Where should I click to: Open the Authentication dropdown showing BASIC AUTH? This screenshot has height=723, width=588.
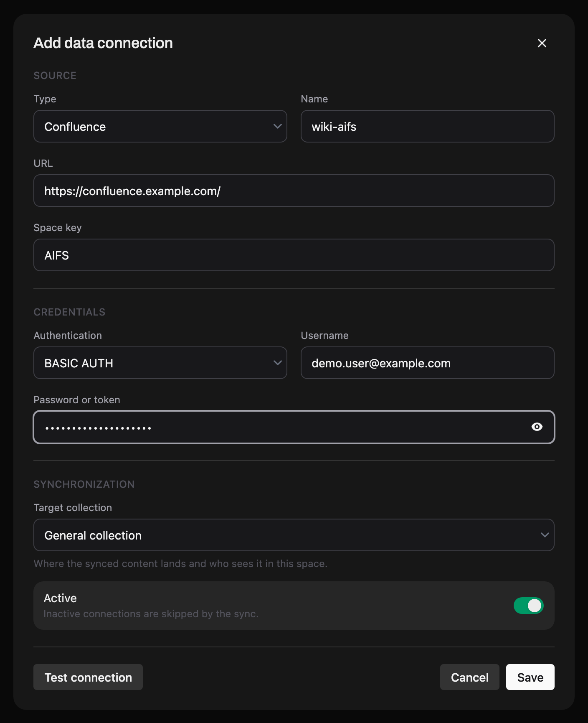(160, 363)
